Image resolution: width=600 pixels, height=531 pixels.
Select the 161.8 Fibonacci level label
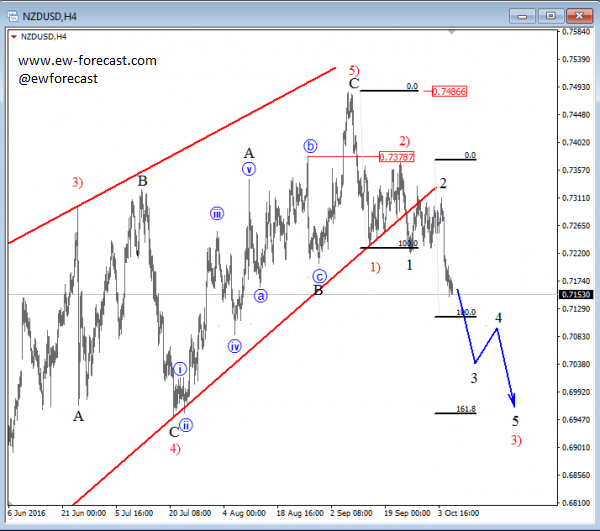(x=466, y=409)
